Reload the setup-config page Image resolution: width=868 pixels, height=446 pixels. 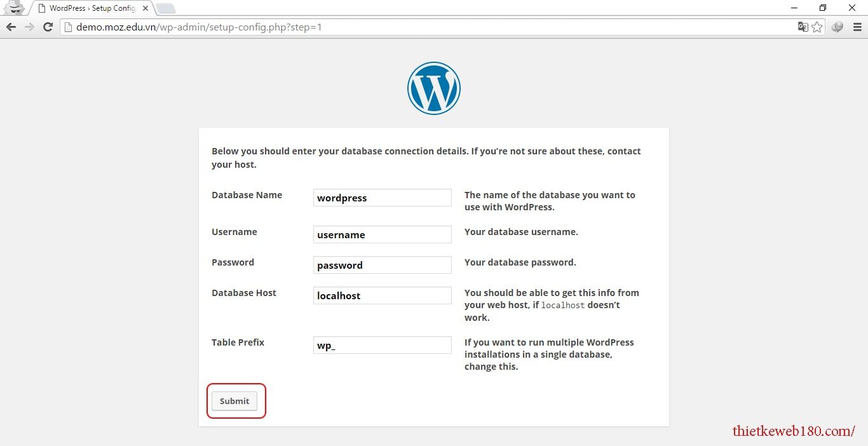[x=48, y=27]
